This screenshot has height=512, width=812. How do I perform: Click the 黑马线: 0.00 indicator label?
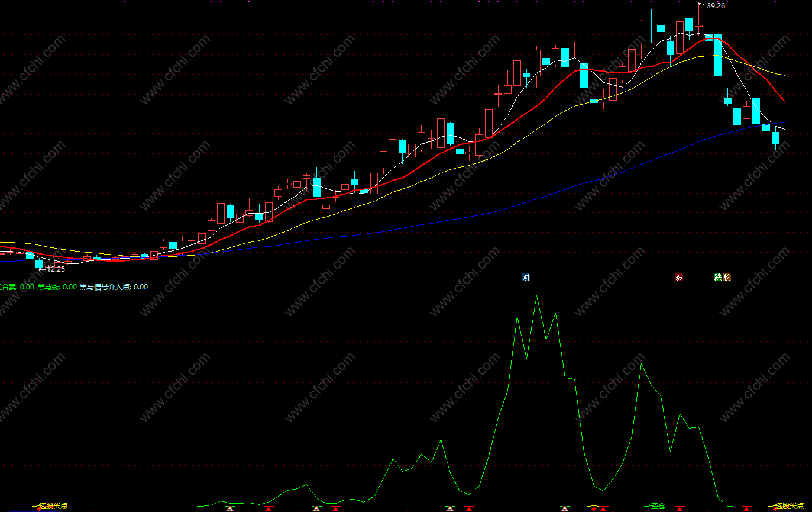[x=57, y=287]
